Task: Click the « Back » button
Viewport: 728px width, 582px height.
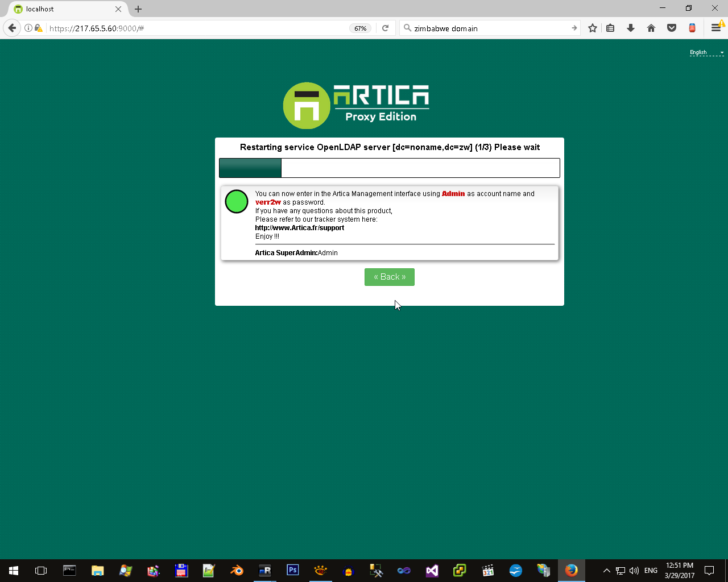Action: 390,277
